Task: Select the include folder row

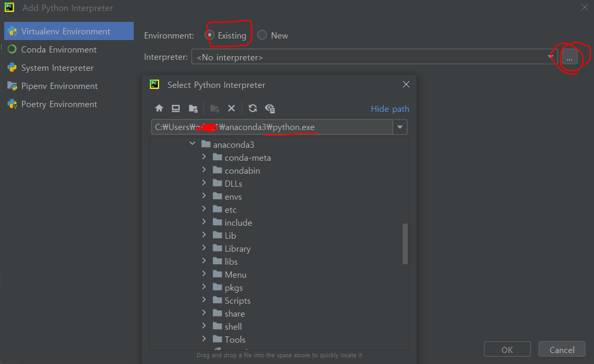Action: pos(279,223)
